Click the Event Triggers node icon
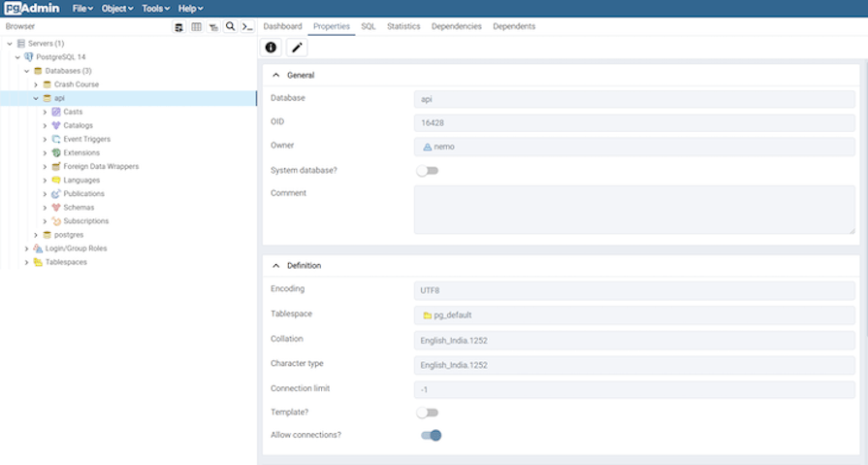This screenshot has width=868, height=465. (56, 139)
